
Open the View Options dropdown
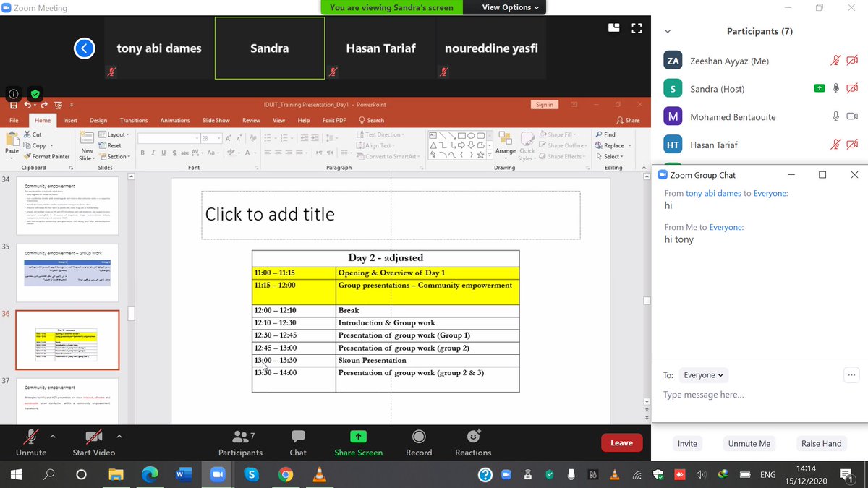click(511, 7)
